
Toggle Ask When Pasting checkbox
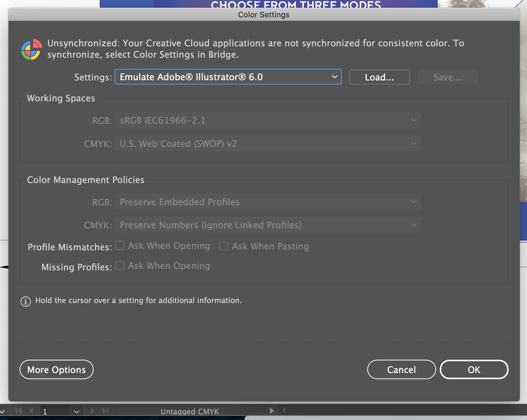point(224,246)
